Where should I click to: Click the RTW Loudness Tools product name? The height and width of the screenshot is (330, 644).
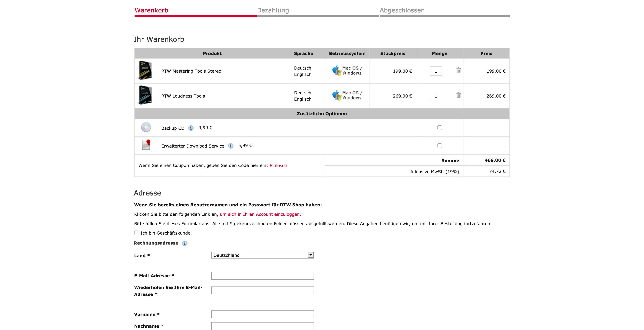pyautogui.click(x=183, y=96)
